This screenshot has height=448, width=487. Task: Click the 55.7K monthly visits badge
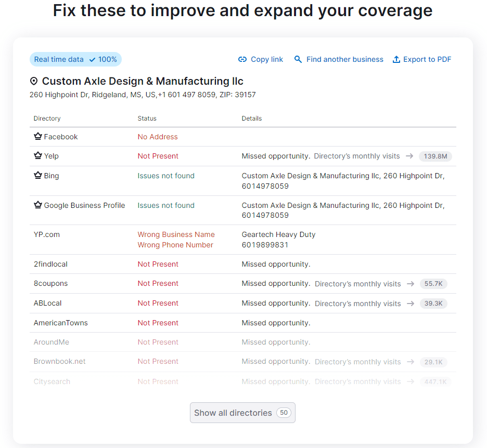click(433, 284)
